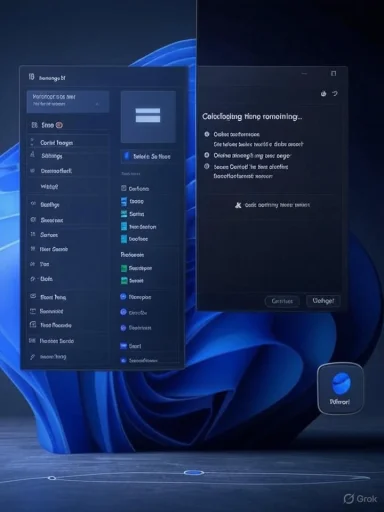This screenshot has height=512, width=384.
Task: Click the blue document icon beside "Eooop"
Action: 124,201
